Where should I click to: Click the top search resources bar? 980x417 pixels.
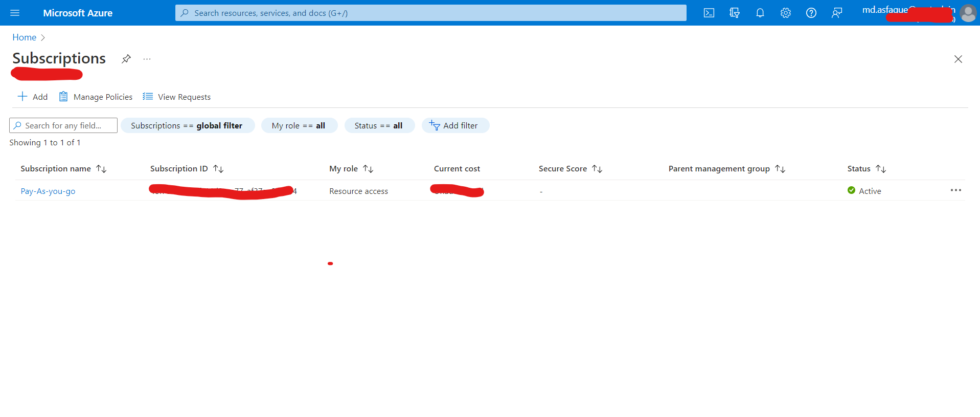[431, 13]
